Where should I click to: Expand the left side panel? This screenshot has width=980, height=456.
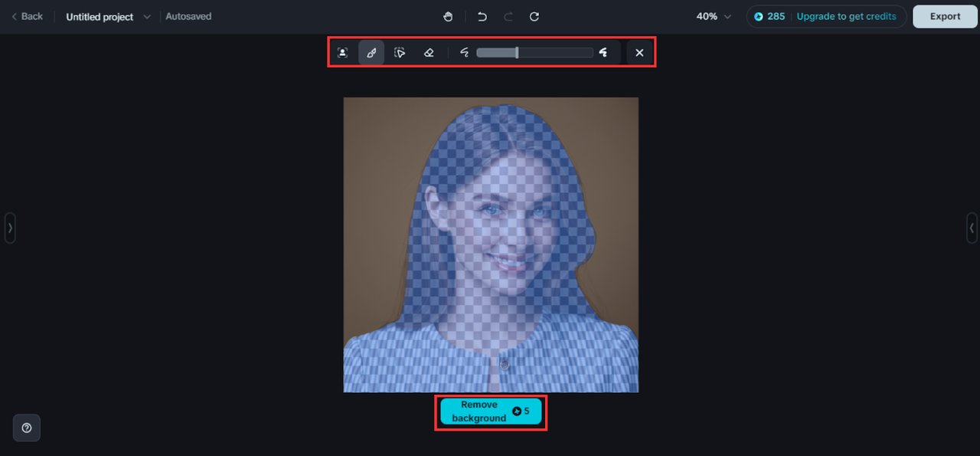10,228
